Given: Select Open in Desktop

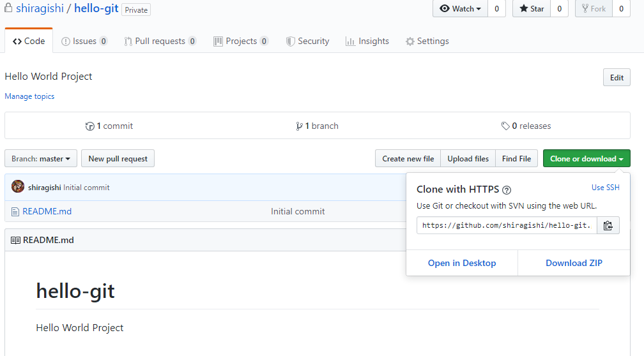Looking at the screenshot, I should click(x=462, y=263).
